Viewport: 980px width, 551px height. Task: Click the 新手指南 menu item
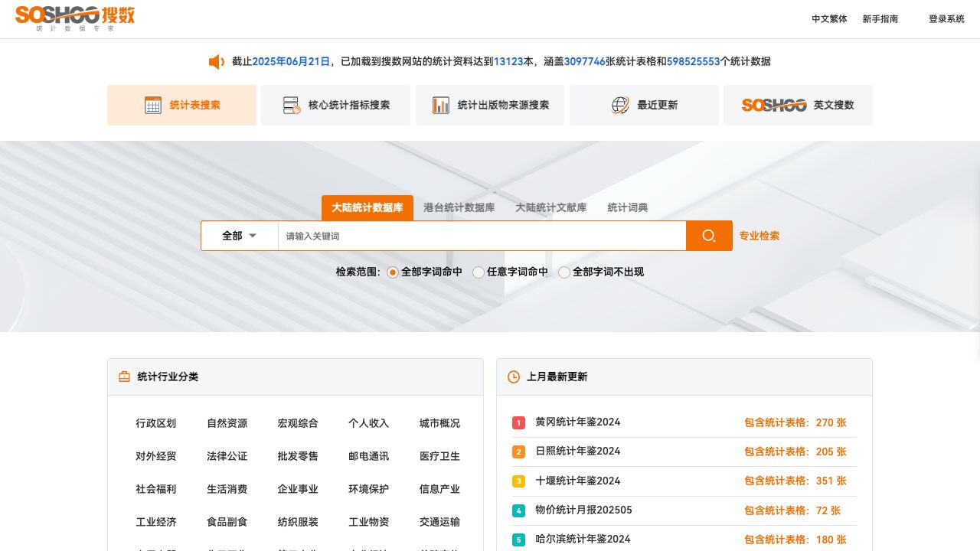880,18
